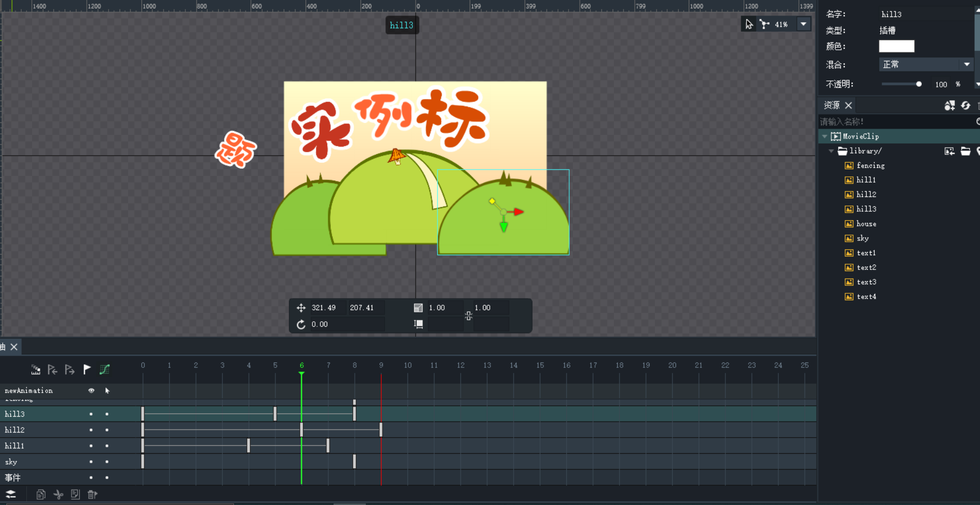Click the X position field showing 321.49
Viewport: 980px width, 505px height.
tap(327, 308)
